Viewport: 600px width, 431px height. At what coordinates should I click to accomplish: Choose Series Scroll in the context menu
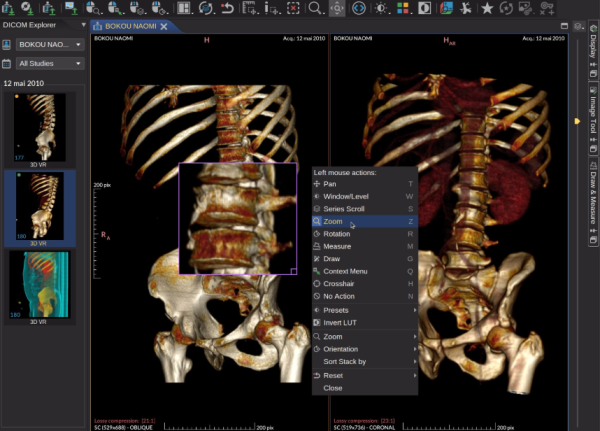(x=365, y=209)
